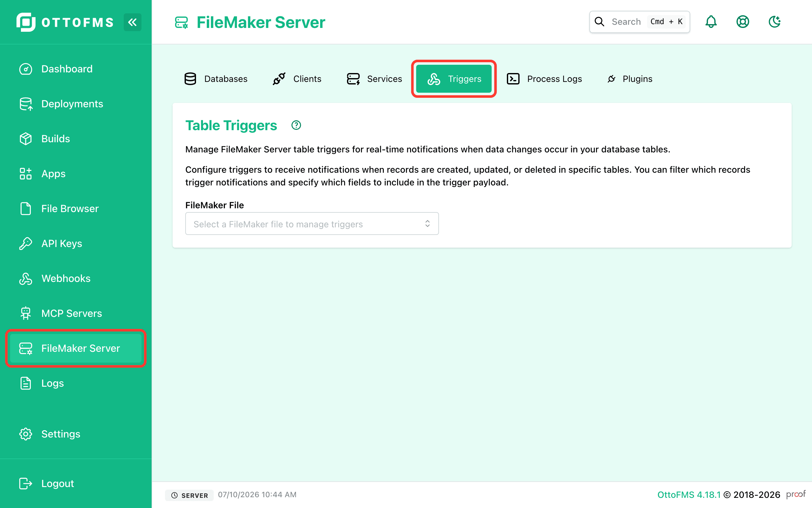The height and width of the screenshot is (508, 812).
Task: Toggle dark mode moon icon
Action: pyautogui.click(x=775, y=22)
